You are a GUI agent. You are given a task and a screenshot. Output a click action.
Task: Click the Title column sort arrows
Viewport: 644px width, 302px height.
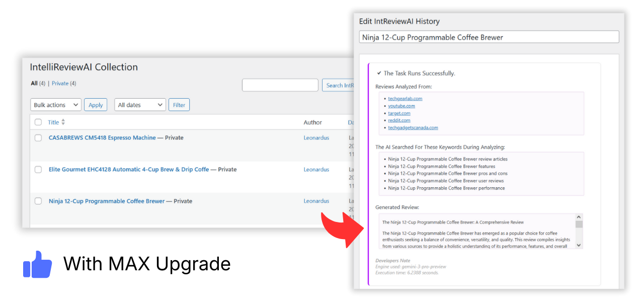coord(63,122)
